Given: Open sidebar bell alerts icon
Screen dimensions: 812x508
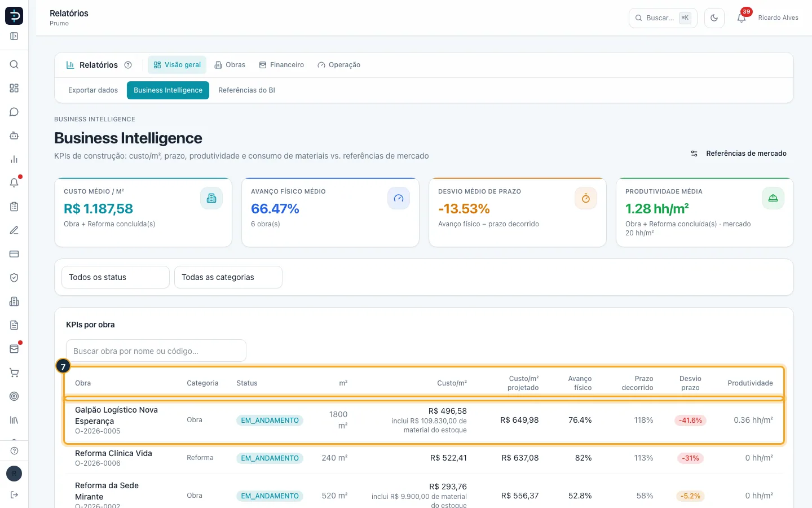Looking at the screenshot, I should [x=14, y=183].
